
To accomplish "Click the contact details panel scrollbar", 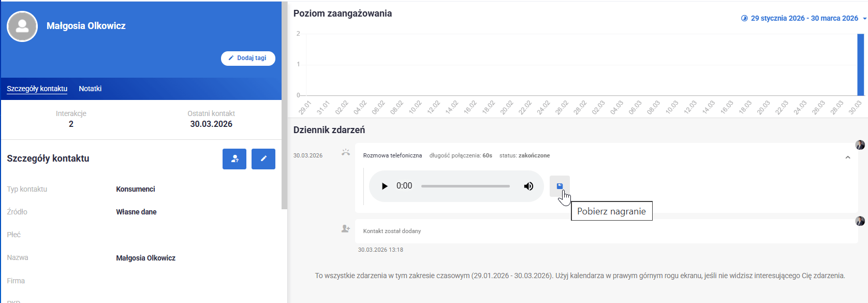I will pos(284,104).
